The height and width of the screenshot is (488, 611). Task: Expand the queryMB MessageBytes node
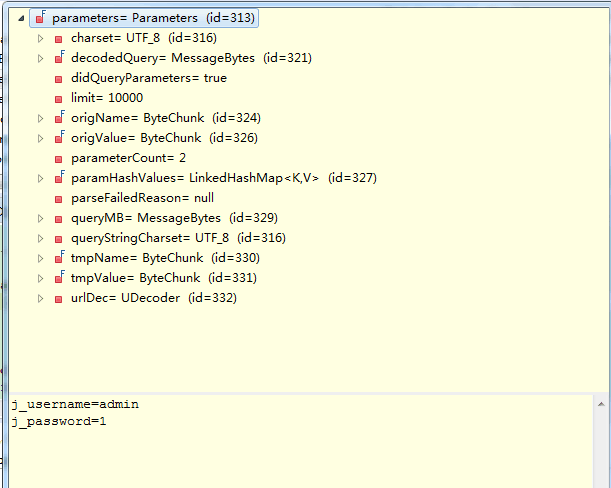pyautogui.click(x=40, y=218)
